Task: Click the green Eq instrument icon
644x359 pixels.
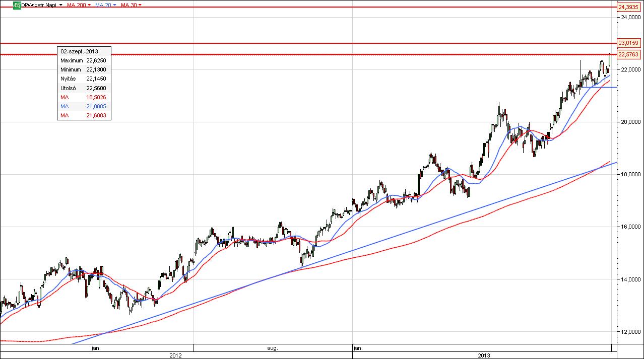Action: click(17, 5)
